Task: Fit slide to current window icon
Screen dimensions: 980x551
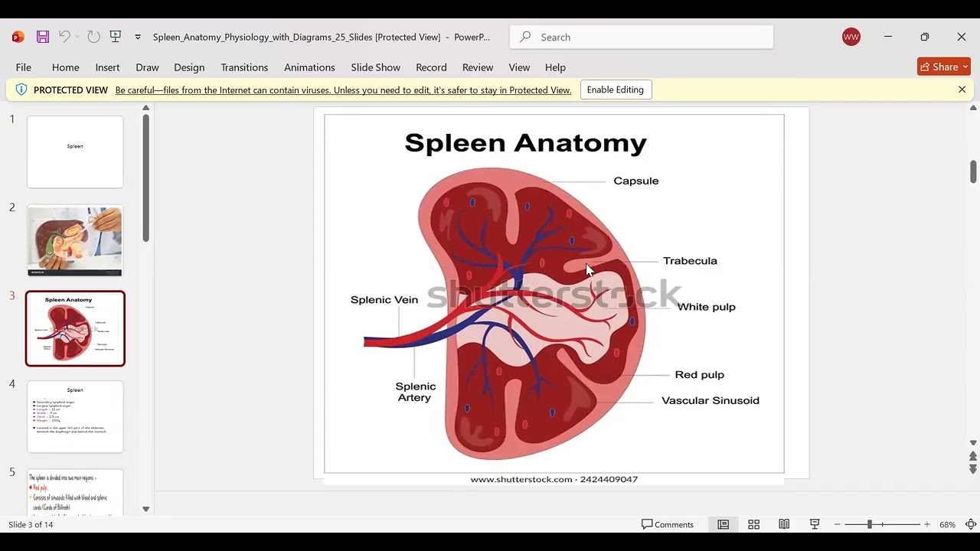Action: click(971, 524)
